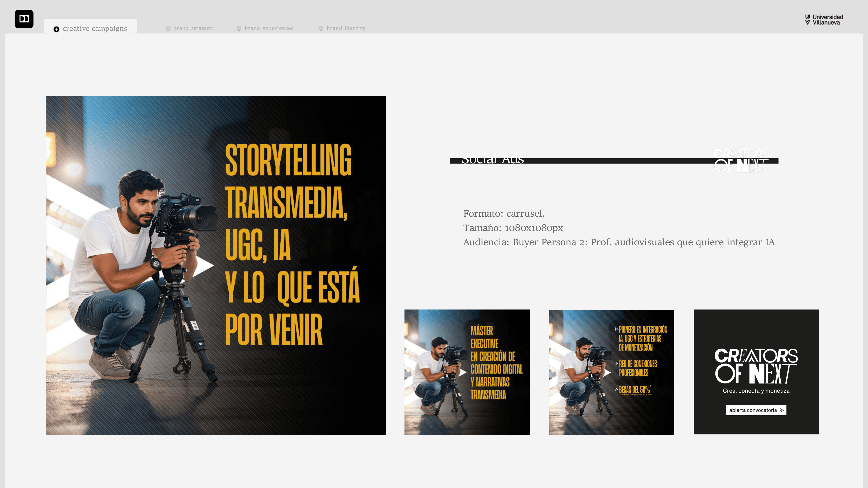868x488 pixels.
Task: Click the large Storytelling Transmedia ad image
Action: [216, 265]
